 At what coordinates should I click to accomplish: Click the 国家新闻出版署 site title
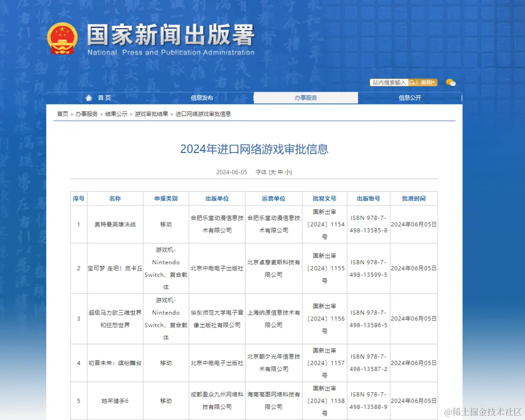[171, 35]
